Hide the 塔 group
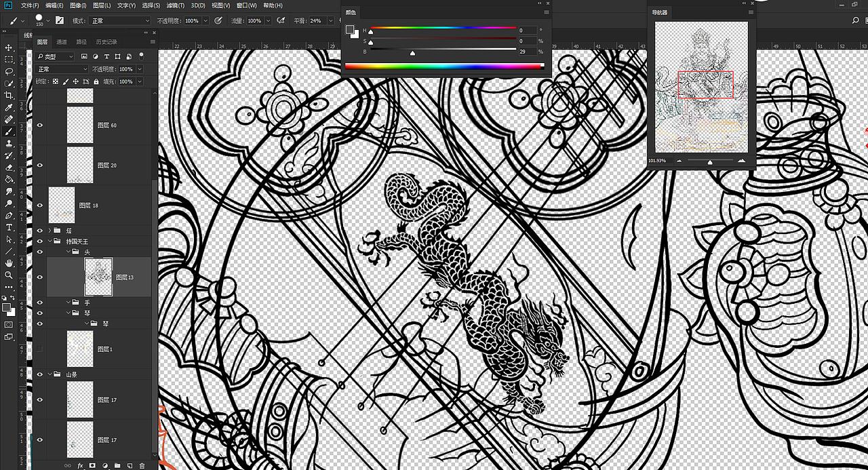This screenshot has height=470, width=868. tap(40, 231)
